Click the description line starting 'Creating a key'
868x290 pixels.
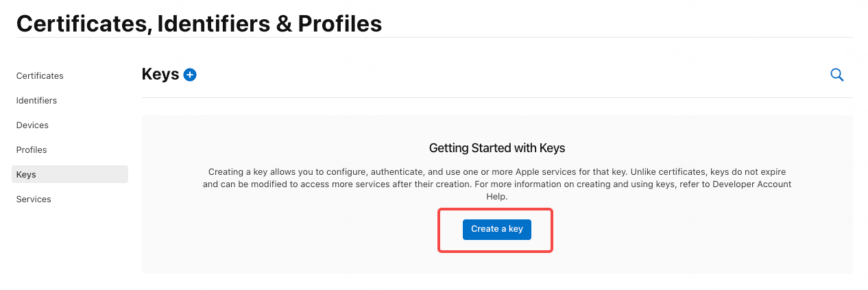[496, 172]
